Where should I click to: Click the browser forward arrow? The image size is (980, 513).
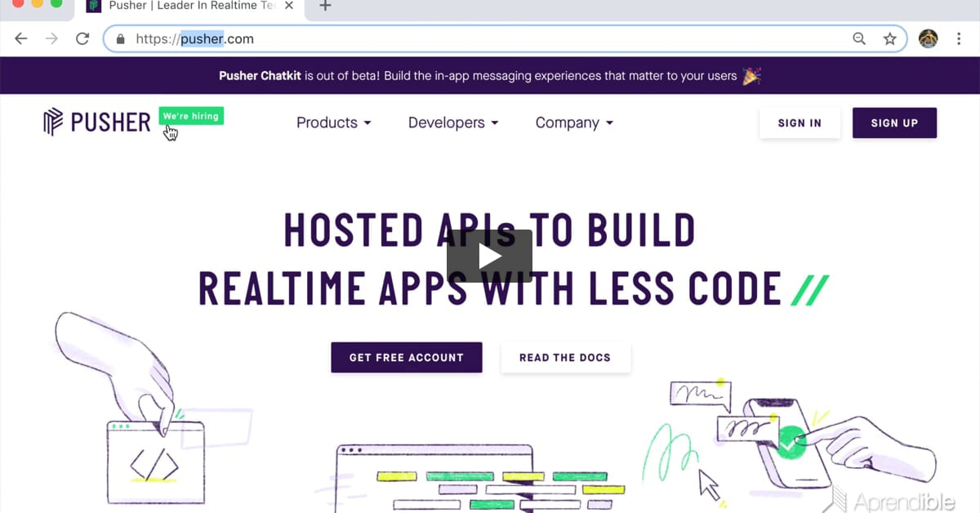[51, 38]
